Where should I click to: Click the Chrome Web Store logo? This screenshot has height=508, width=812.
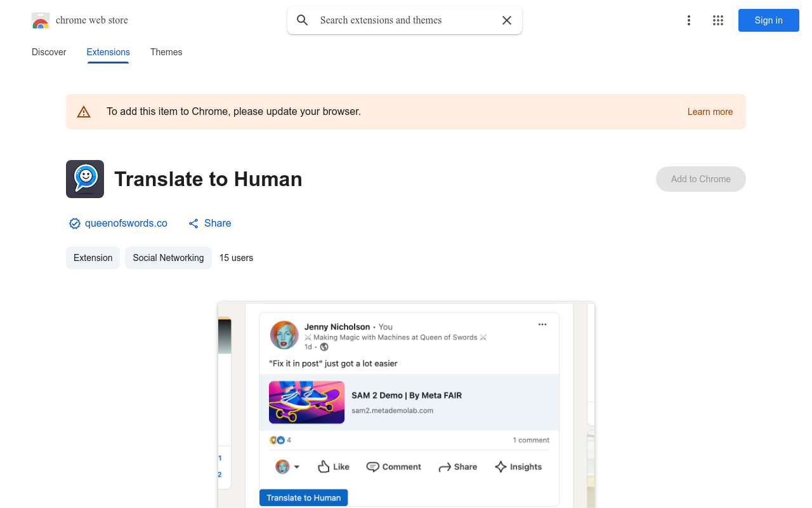(x=41, y=20)
